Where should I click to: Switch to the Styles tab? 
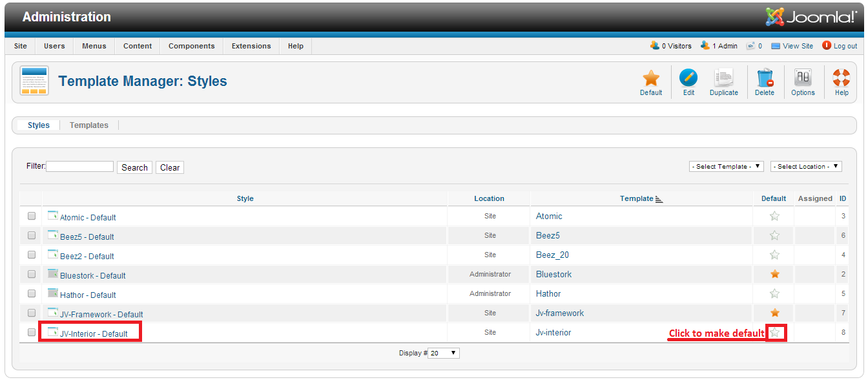tap(39, 125)
